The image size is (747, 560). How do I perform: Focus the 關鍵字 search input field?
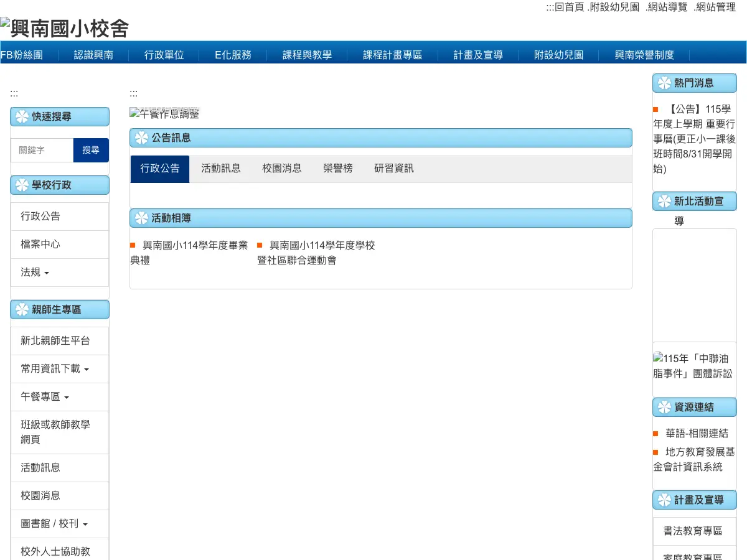click(42, 150)
